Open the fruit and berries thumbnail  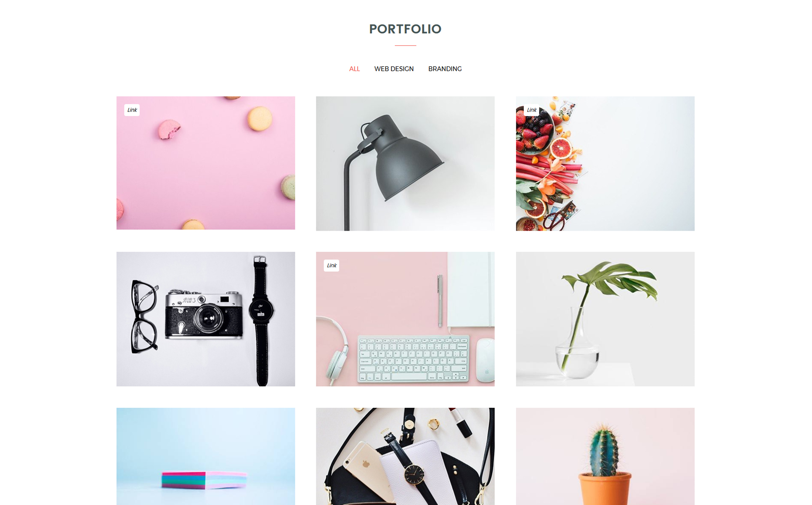pyautogui.click(x=605, y=163)
